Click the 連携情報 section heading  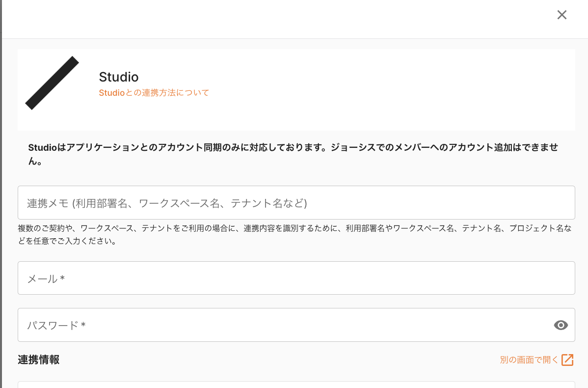pos(39,360)
